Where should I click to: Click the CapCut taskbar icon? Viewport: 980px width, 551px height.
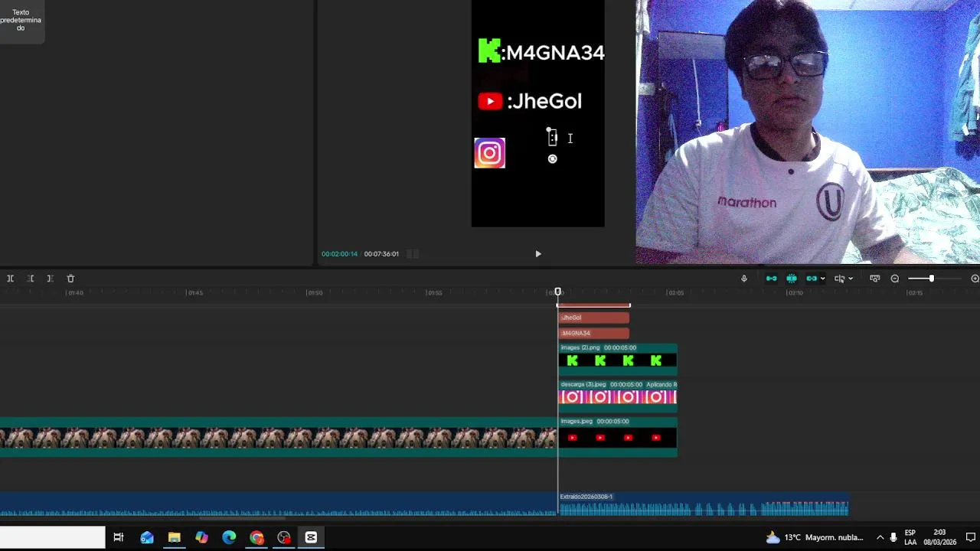pos(311,537)
